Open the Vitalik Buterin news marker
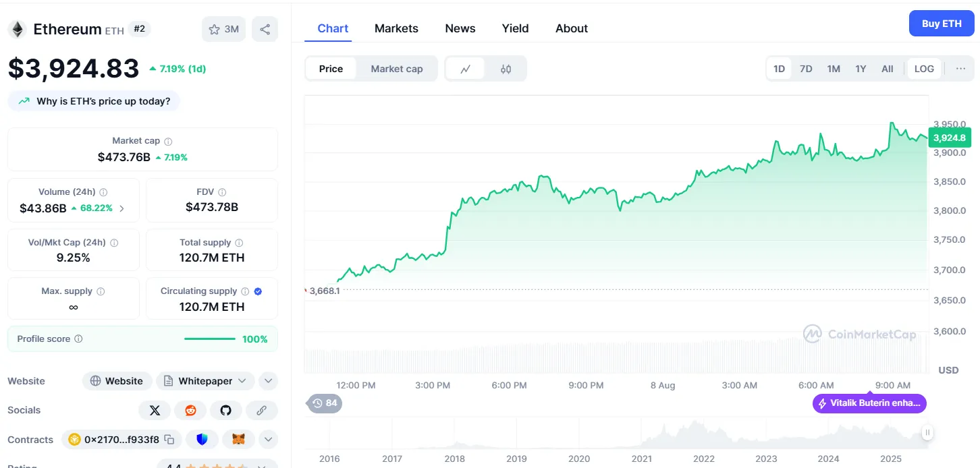 point(869,403)
